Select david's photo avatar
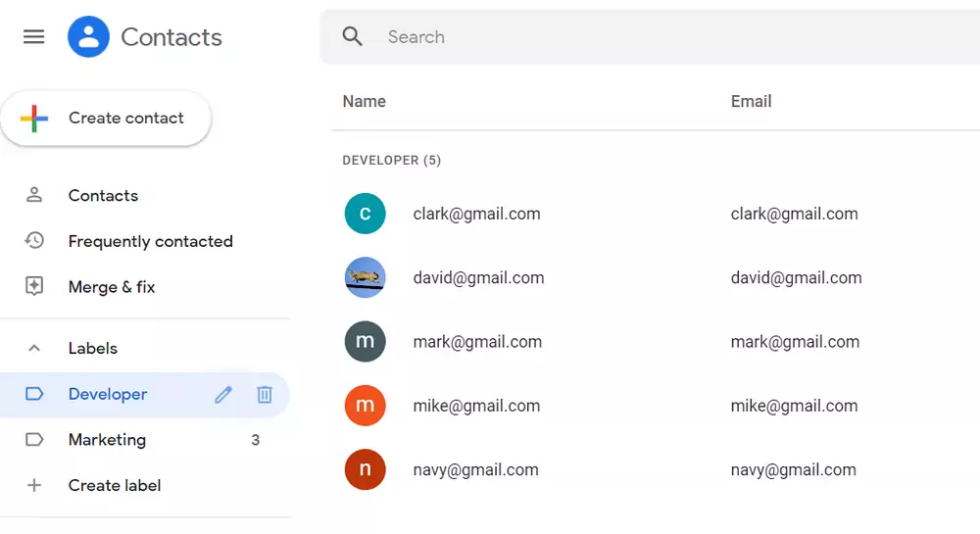The width and height of the screenshot is (980, 534). (x=365, y=278)
